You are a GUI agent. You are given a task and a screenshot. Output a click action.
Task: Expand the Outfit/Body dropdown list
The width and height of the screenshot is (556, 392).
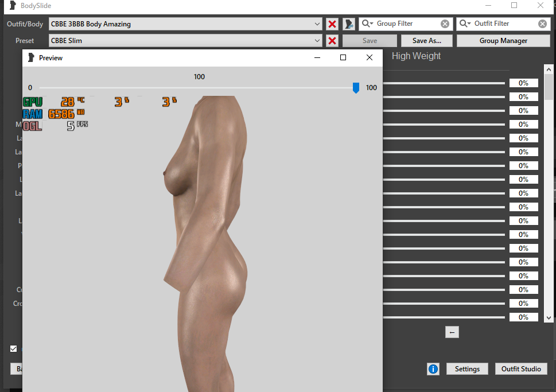[318, 24]
